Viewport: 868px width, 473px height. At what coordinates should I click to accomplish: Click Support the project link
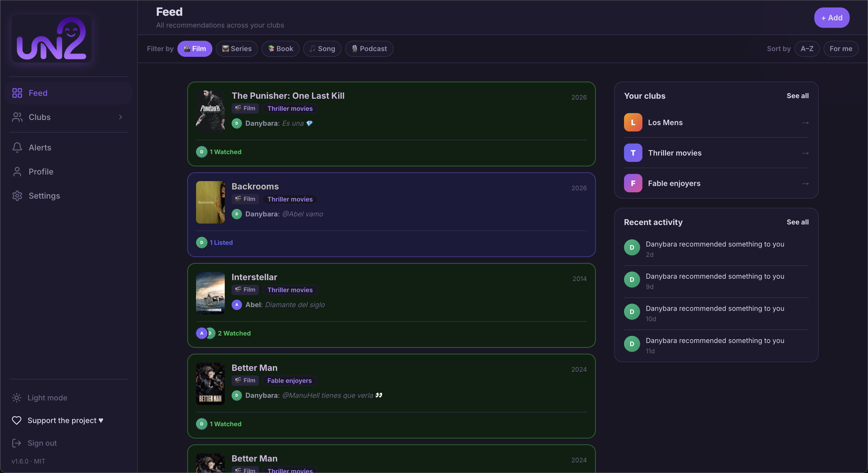coord(65,420)
